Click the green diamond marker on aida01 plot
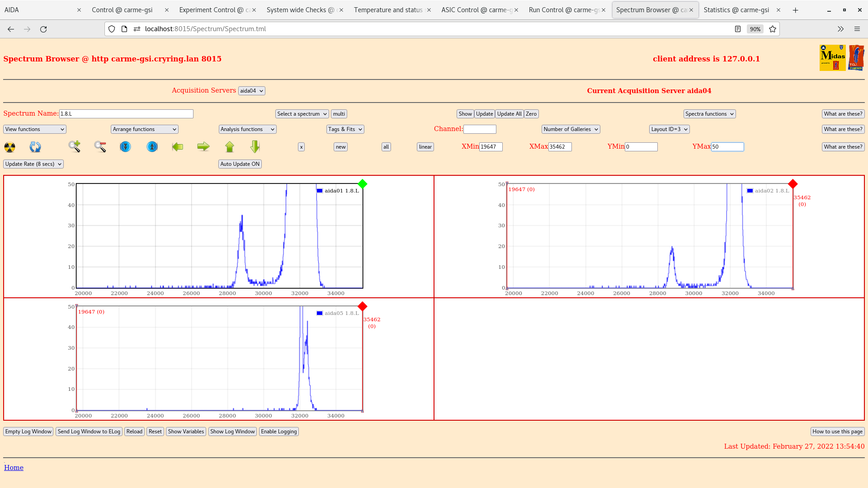Image resolution: width=868 pixels, height=488 pixels. click(362, 184)
